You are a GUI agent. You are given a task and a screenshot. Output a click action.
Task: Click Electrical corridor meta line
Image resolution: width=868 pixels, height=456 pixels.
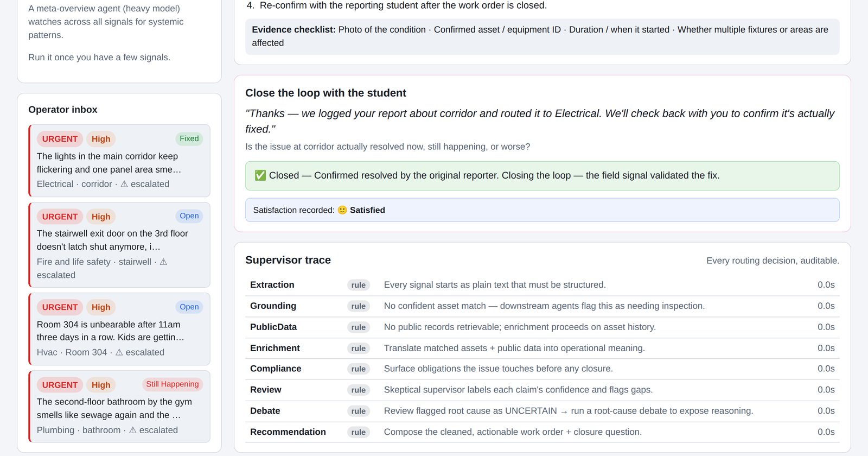103,184
